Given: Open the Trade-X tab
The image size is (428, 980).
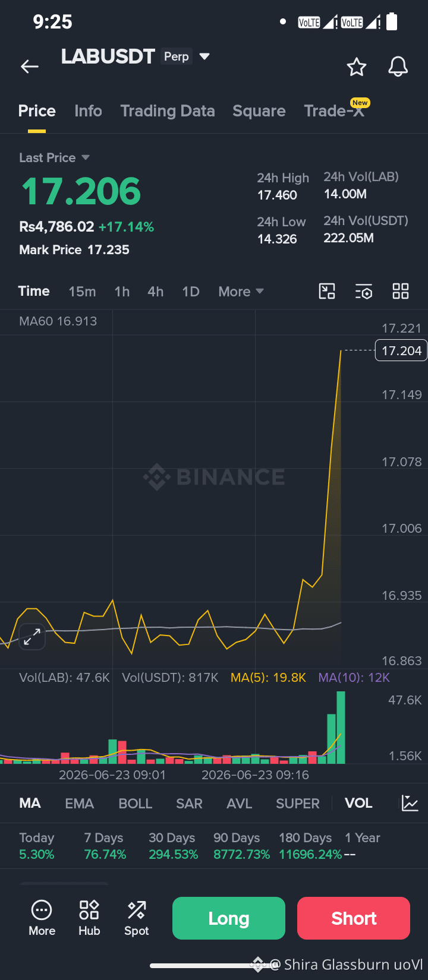Looking at the screenshot, I should (x=334, y=111).
